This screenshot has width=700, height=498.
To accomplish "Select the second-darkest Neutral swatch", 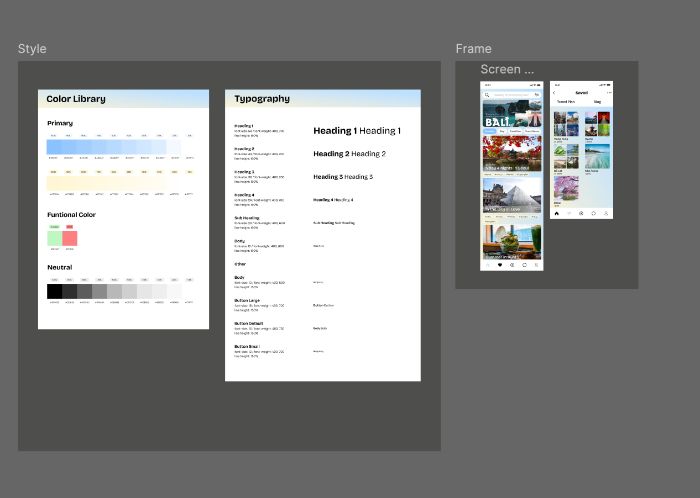I will tap(70, 291).
